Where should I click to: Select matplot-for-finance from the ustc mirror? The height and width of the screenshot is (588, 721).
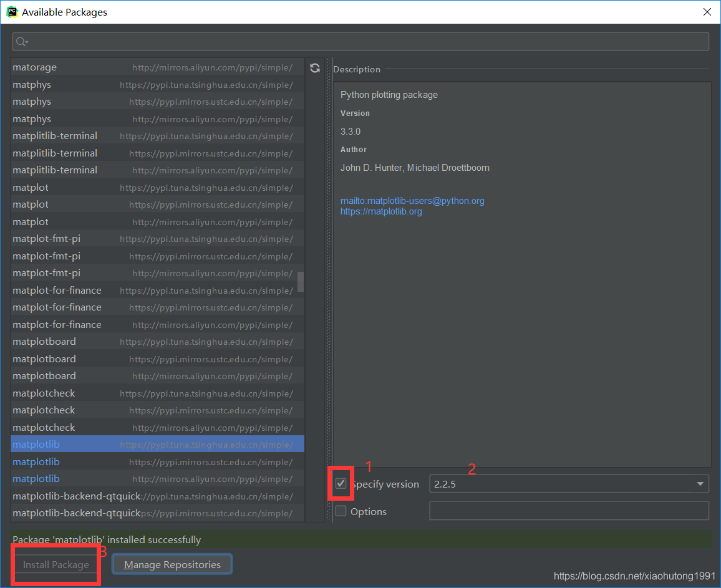157,307
